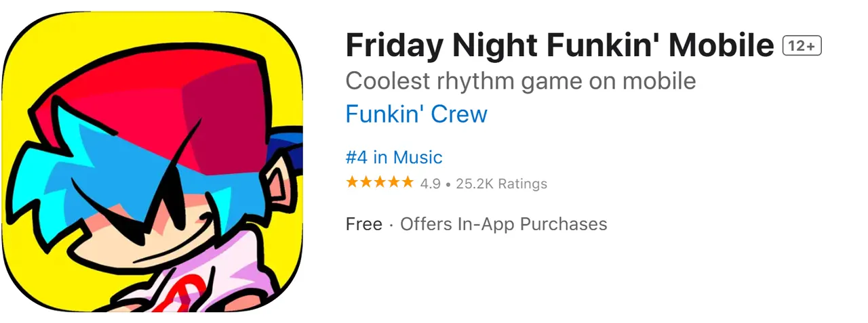This screenshot has width=868, height=323.
Task: Select the third star in the rating
Action: tap(380, 183)
